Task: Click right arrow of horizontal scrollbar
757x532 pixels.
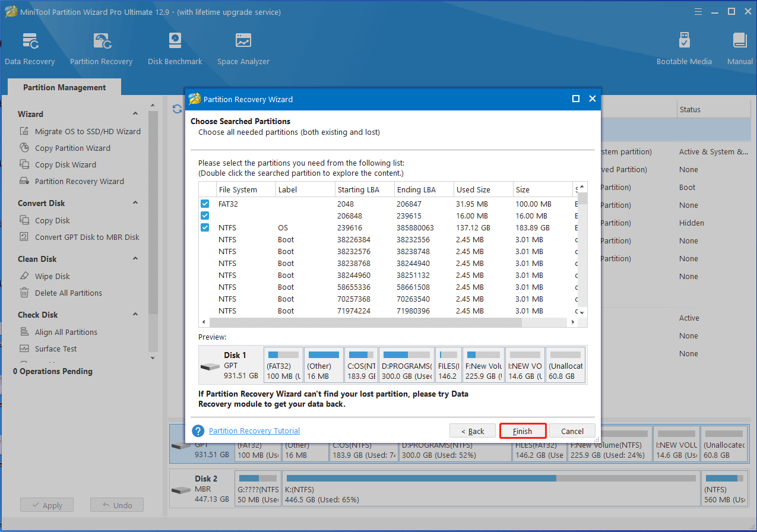Action: click(573, 322)
